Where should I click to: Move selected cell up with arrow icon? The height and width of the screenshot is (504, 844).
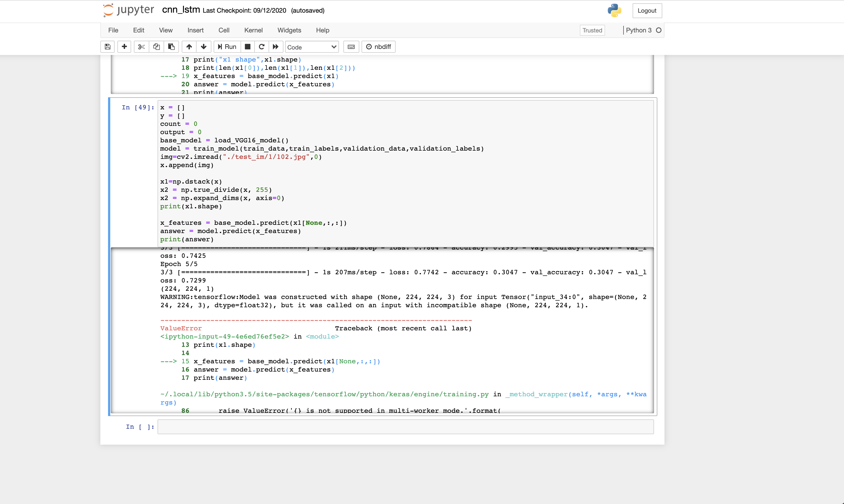189,46
